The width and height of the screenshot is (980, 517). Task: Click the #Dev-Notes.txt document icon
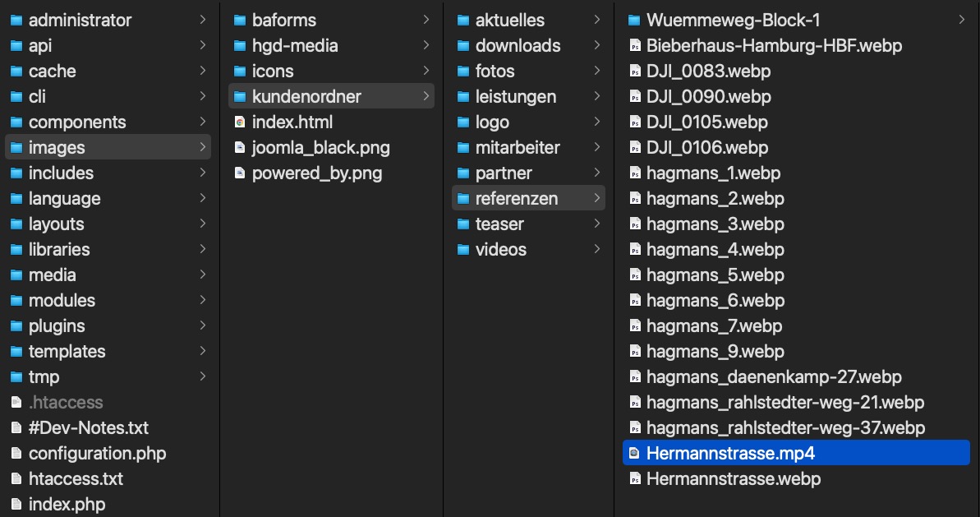click(16, 428)
